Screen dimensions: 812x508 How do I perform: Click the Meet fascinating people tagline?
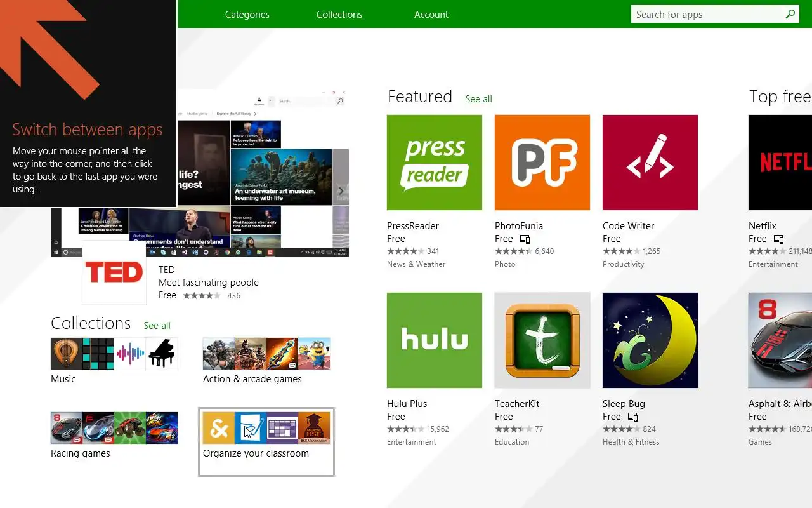point(209,283)
